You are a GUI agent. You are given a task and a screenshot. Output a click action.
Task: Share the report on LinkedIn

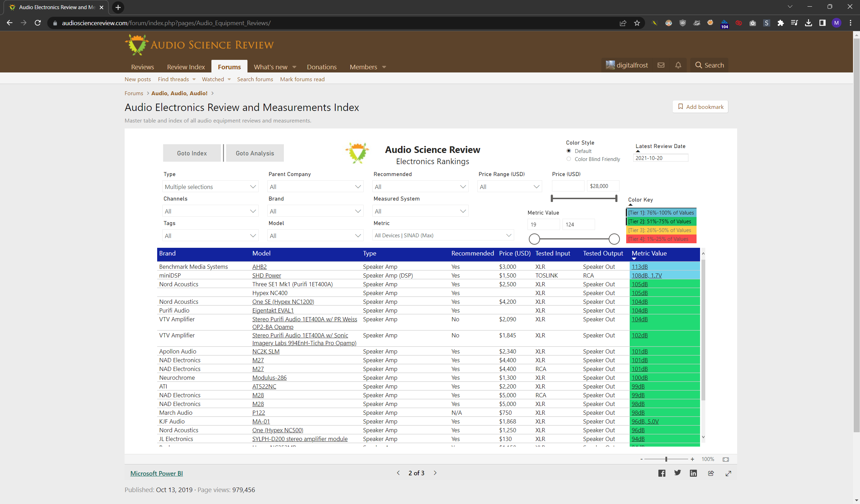pos(693,473)
